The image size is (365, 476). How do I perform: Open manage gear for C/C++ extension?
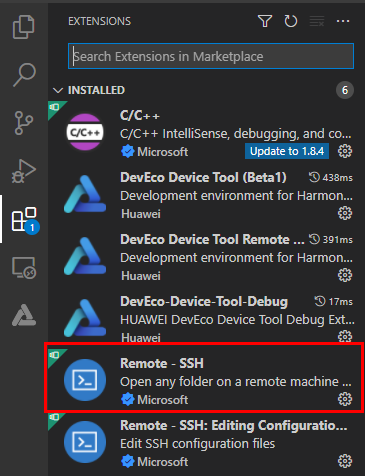345,151
